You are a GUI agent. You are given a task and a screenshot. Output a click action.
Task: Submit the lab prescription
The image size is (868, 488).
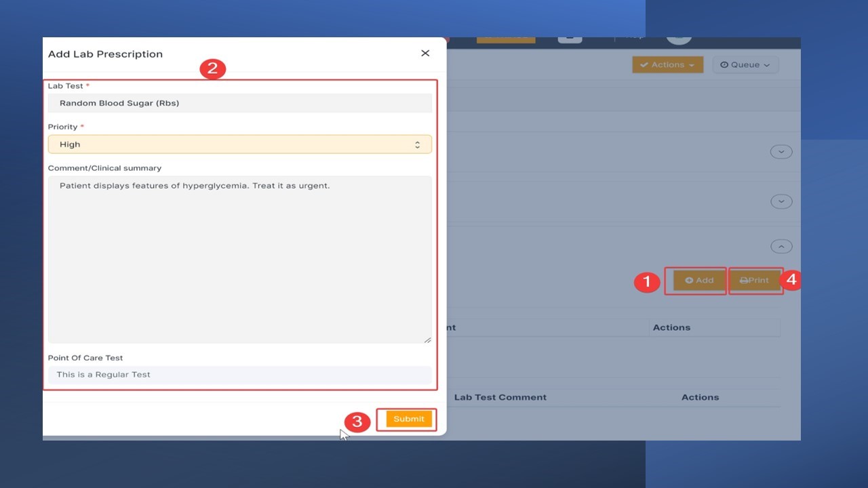[409, 419]
